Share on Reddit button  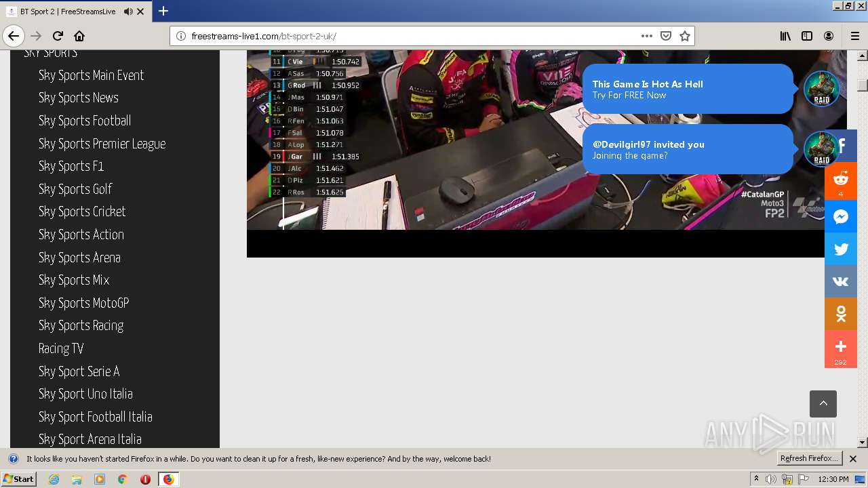point(841,181)
